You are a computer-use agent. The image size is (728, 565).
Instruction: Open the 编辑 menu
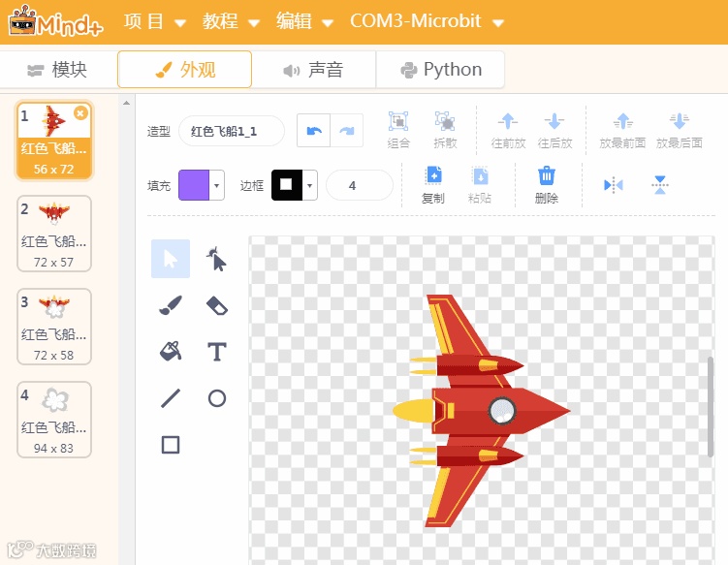click(x=304, y=22)
